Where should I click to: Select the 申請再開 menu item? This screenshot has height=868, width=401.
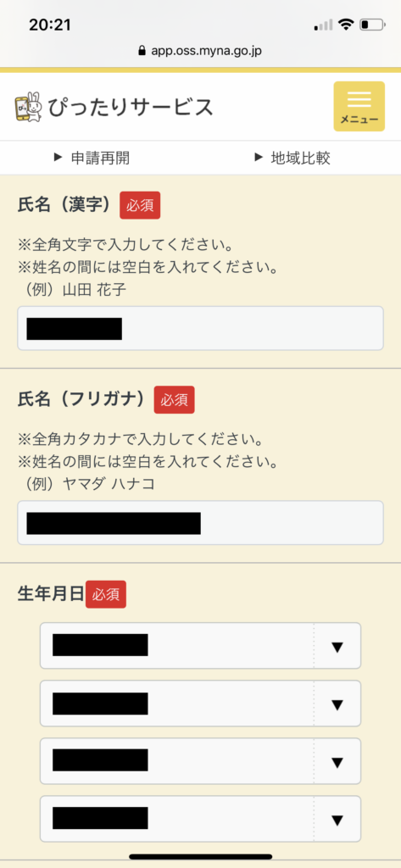[100, 159]
